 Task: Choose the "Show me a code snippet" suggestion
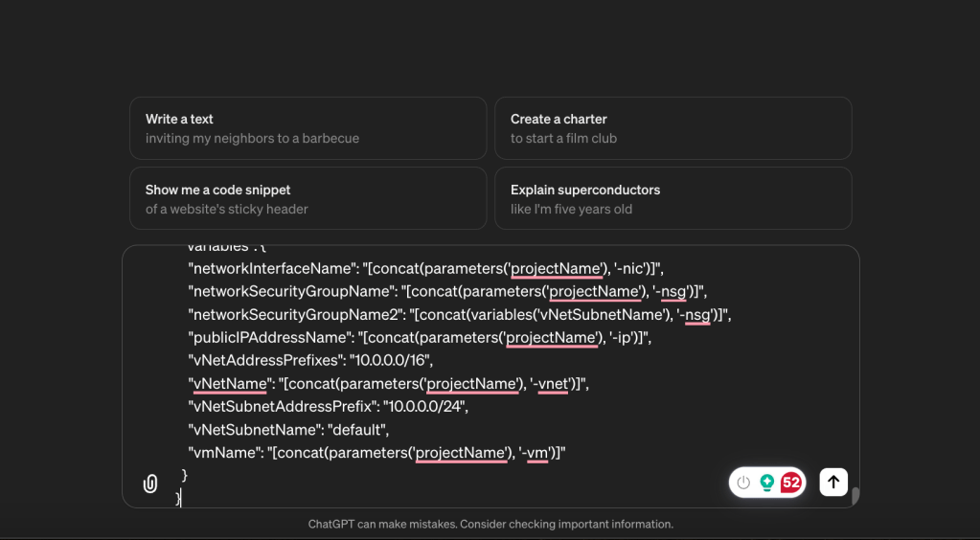[x=308, y=198]
